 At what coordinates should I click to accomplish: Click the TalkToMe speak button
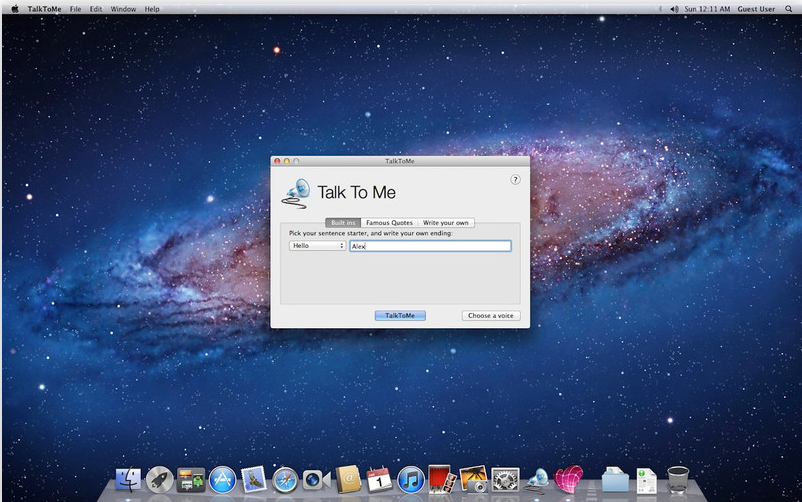(x=400, y=315)
